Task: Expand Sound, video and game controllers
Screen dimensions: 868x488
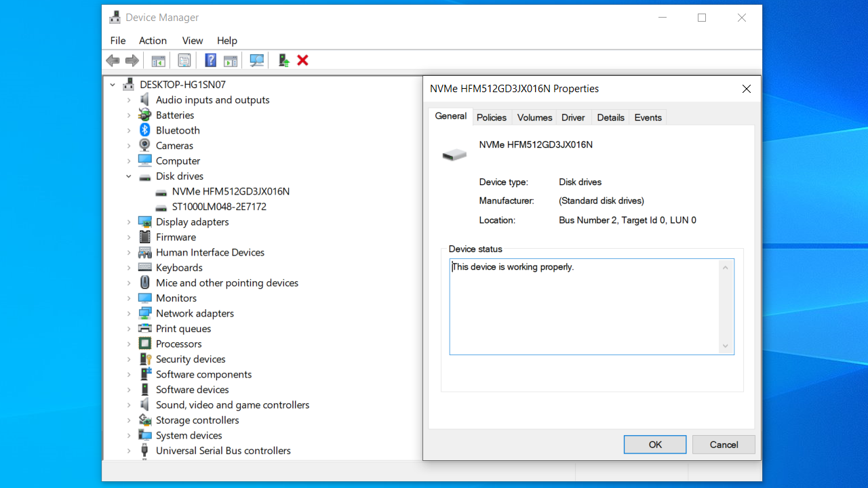Action: (129, 405)
